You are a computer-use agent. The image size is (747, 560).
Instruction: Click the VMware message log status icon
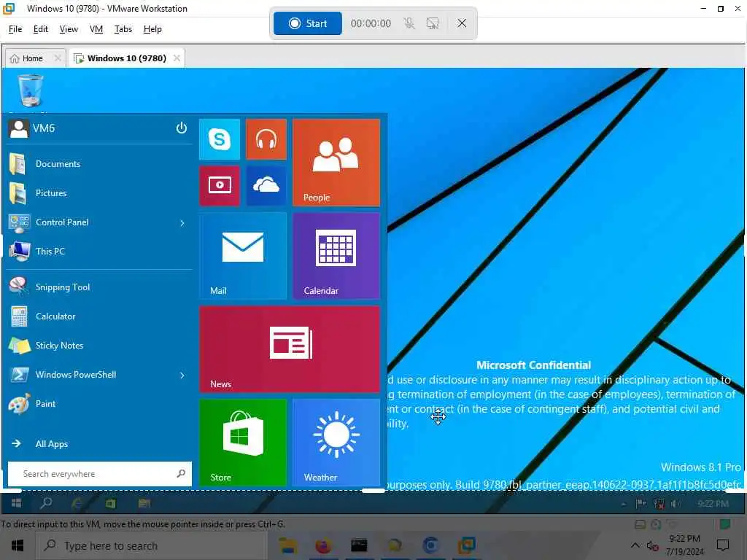725,524
